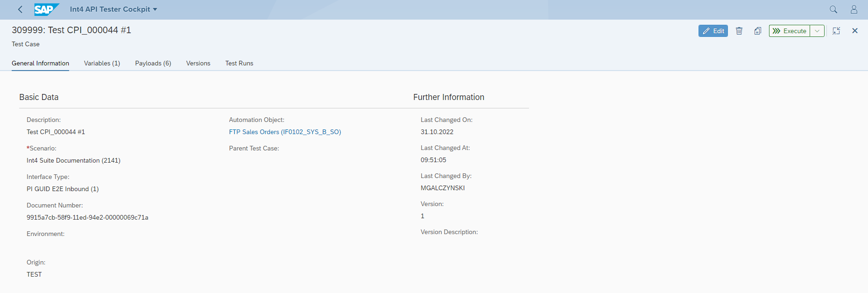868x293 pixels.
Task: Select the General Information tab
Action: (x=40, y=63)
